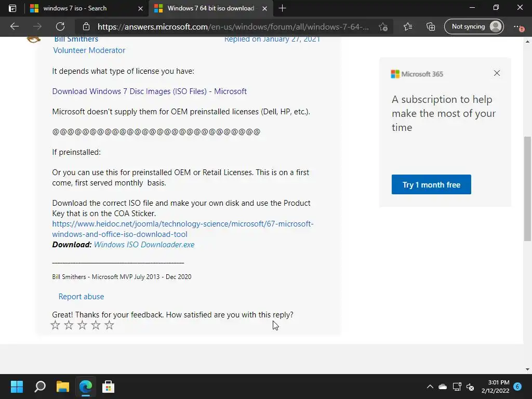This screenshot has height=399, width=532.
Task: Rate the reply one star
Action: click(55, 325)
